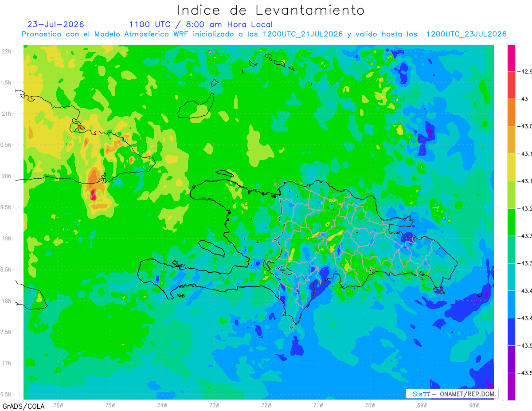Pick the bottom violet legend swatch
The width and height of the screenshot is (532, 411).
511,386
